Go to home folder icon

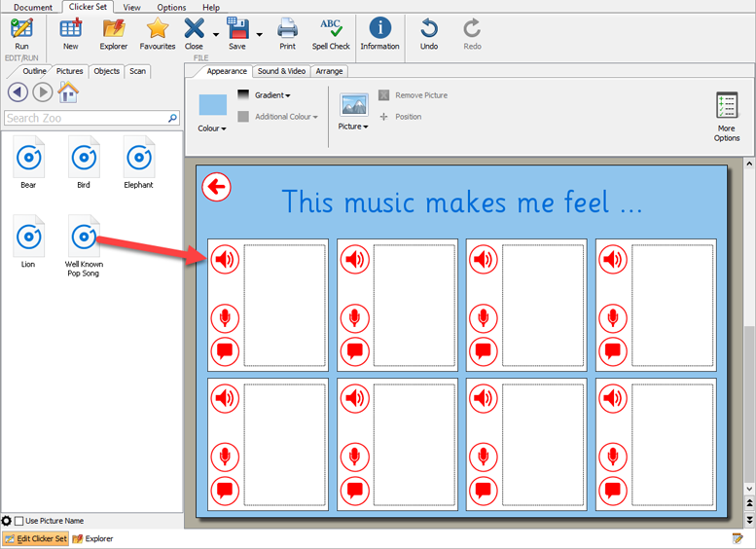coord(68,92)
